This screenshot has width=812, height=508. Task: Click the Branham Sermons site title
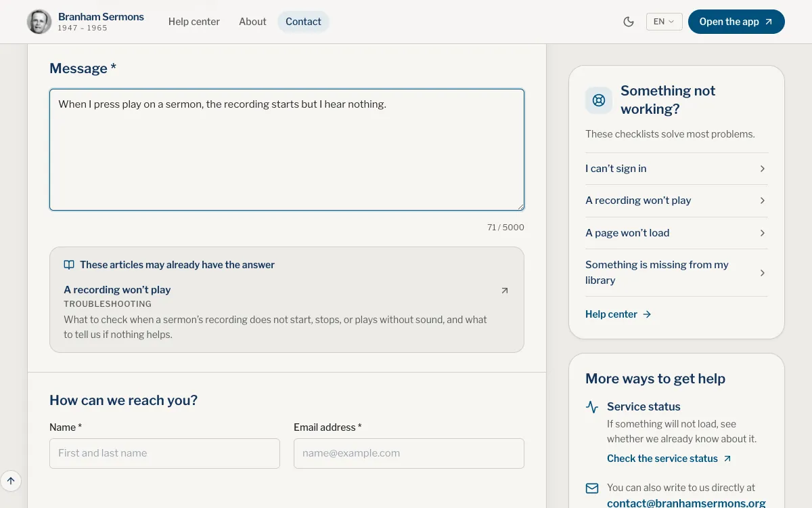click(101, 17)
